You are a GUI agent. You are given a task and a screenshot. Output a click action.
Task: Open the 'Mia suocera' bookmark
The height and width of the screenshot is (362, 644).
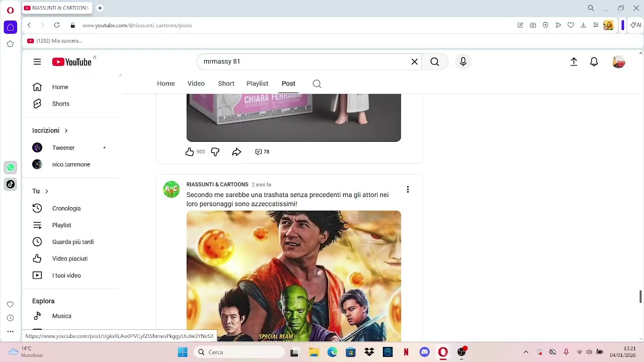54,41
